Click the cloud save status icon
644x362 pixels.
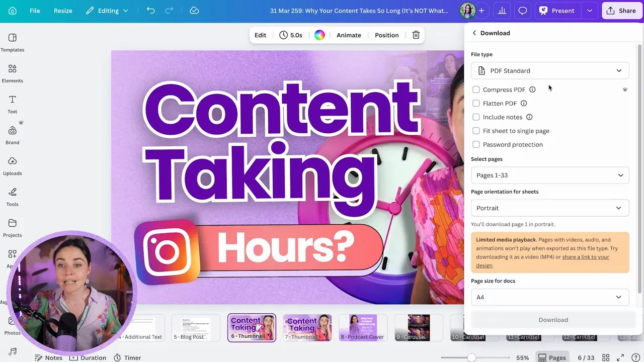(x=194, y=11)
